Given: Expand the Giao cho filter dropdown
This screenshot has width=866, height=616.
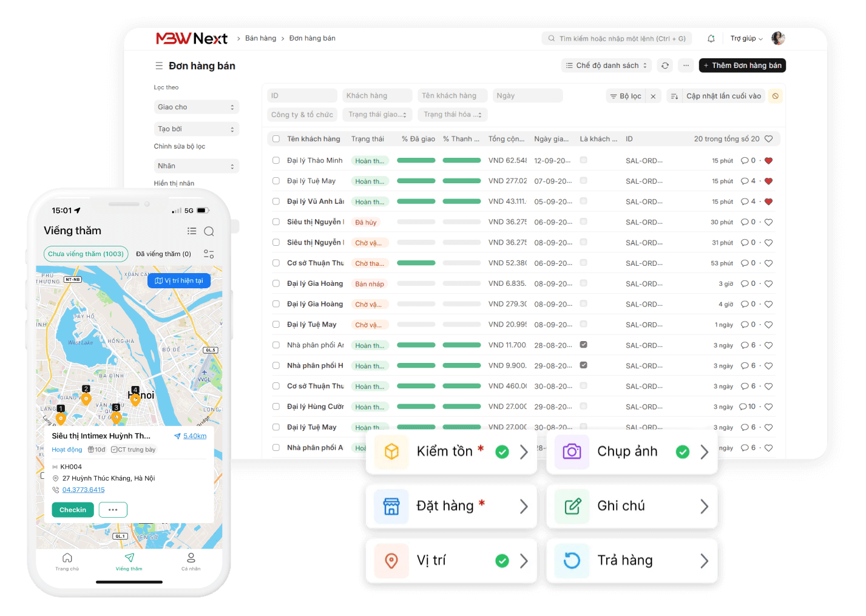Looking at the screenshot, I should [196, 107].
